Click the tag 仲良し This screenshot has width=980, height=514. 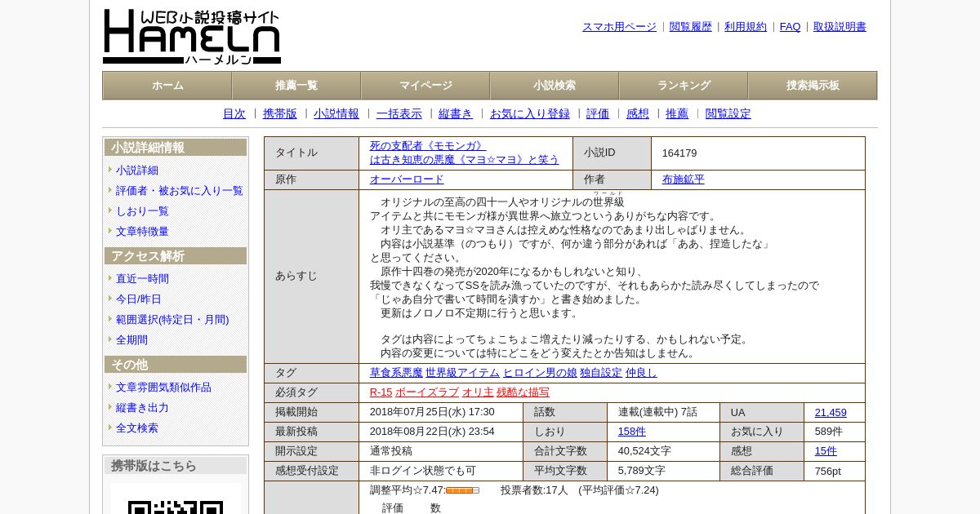click(x=641, y=373)
